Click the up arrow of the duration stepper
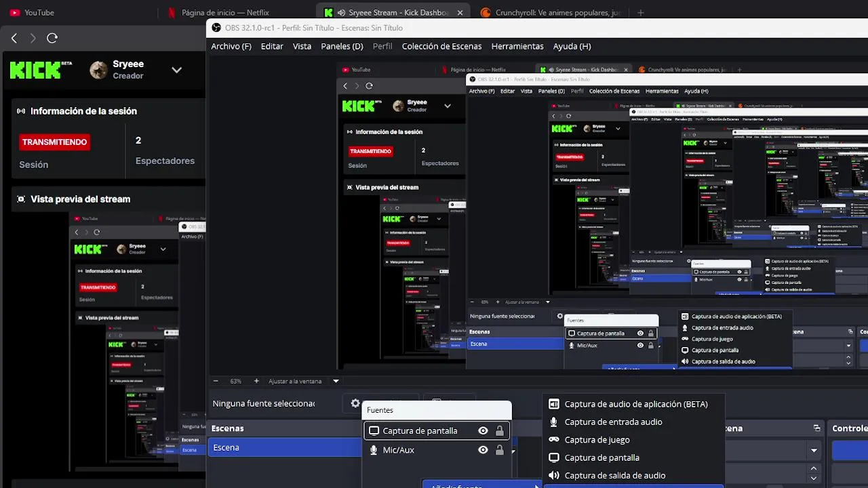The image size is (868, 488). pos(814,468)
